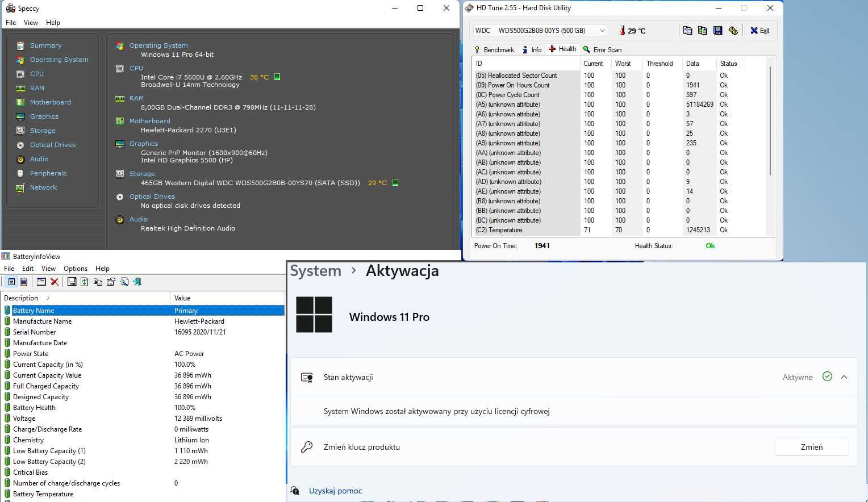868x502 pixels.
Task: Select Operating System in Speccy sidebar
Action: [59, 60]
